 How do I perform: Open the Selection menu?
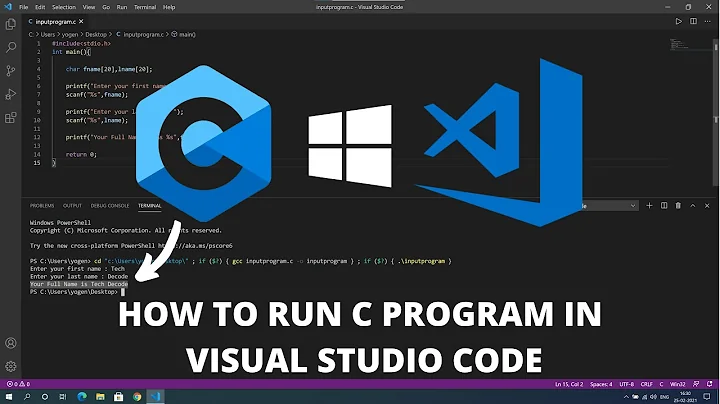[x=64, y=7]
